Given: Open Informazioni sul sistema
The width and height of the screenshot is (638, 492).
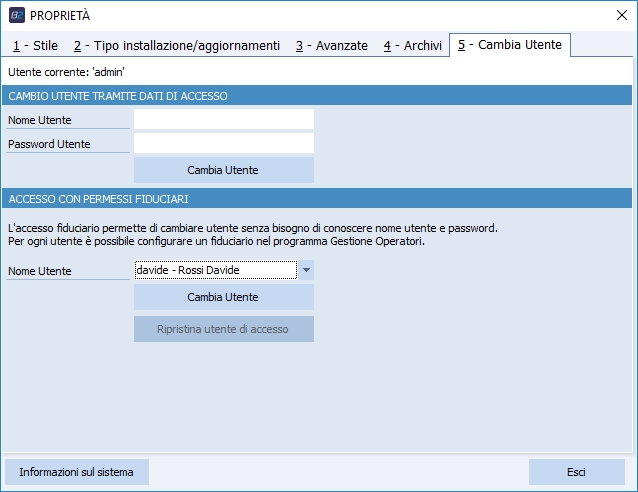Looking at the screenshot, I should click(77, 472).
